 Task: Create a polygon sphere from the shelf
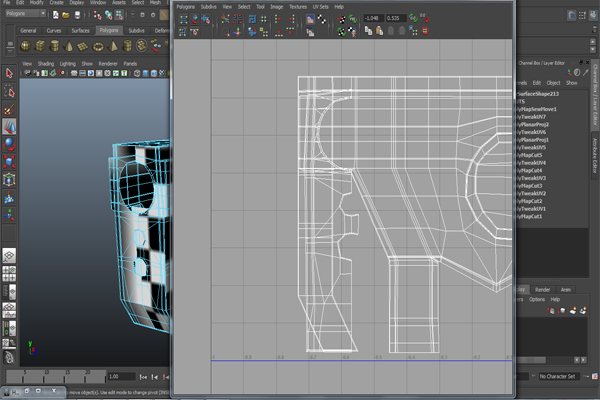point(26,46)
